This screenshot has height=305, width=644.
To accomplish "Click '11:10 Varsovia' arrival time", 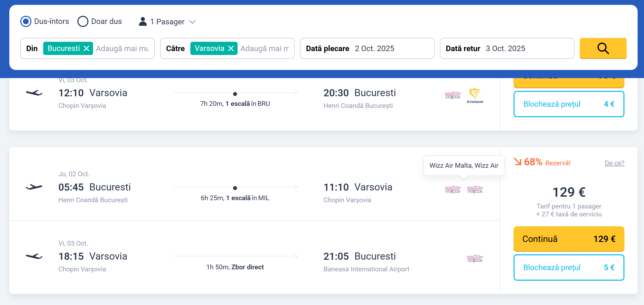I will (x=358, y=187).
